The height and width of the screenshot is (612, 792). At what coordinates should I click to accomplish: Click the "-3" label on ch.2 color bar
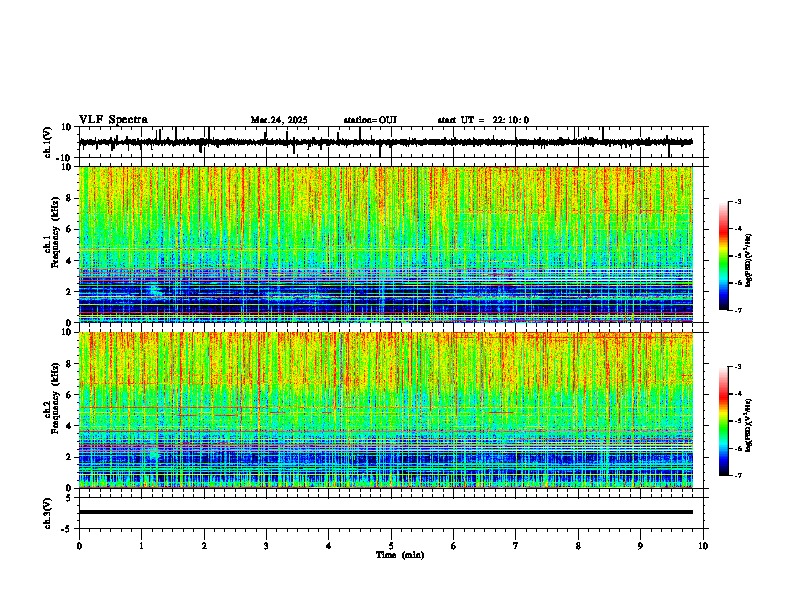(737, 367)
